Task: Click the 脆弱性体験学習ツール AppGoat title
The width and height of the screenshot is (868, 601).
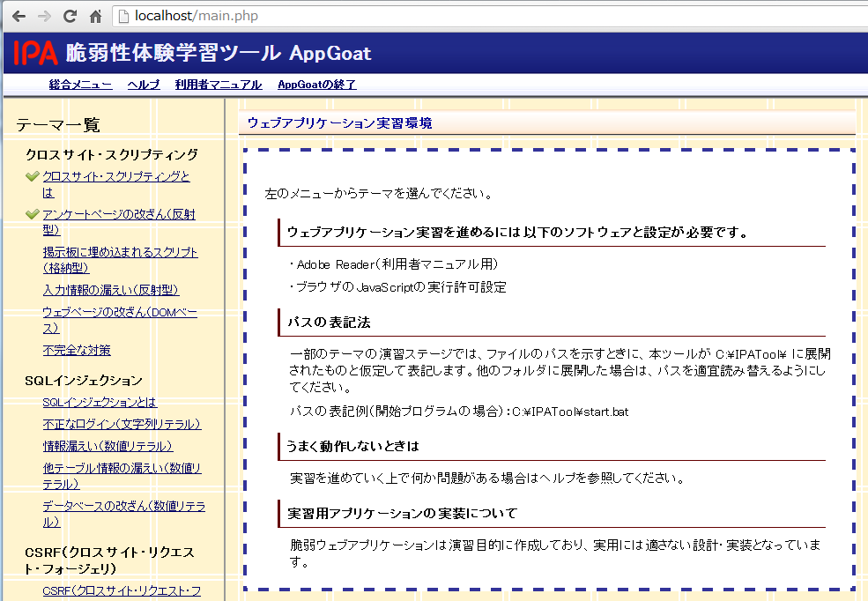Action: (219, 53)
